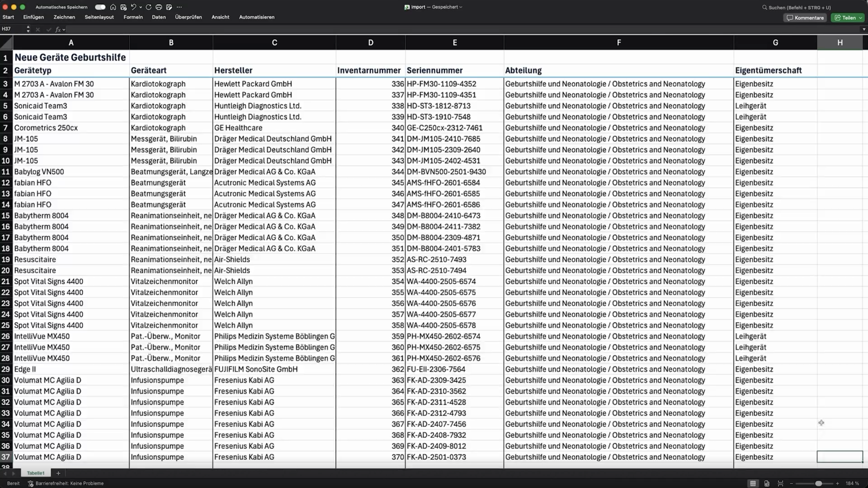Screen dimensions: 868x488
Task: Click the print icon
Action: pyautogui.click(x=159, y=7)
